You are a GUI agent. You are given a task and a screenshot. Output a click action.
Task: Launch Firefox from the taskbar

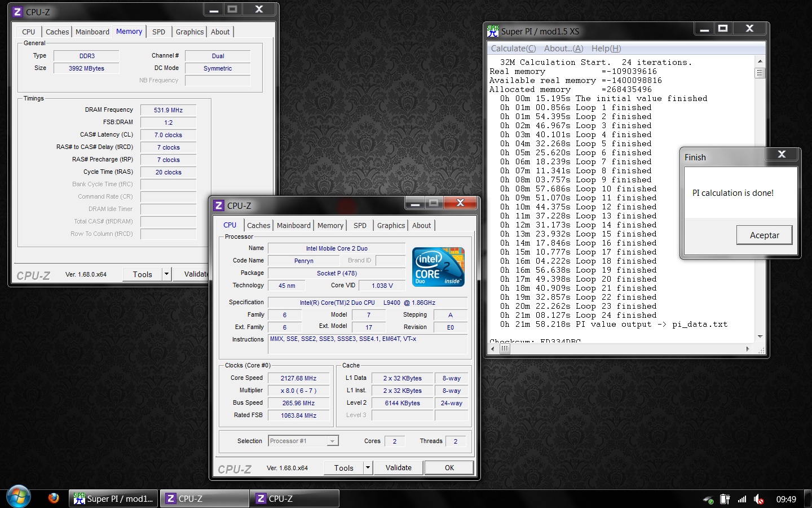[x=54, y=498]
